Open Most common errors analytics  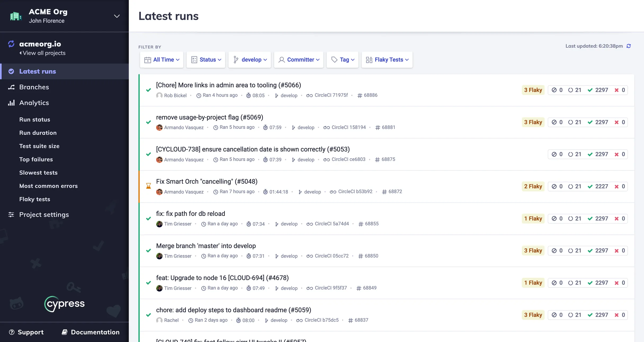48,186
